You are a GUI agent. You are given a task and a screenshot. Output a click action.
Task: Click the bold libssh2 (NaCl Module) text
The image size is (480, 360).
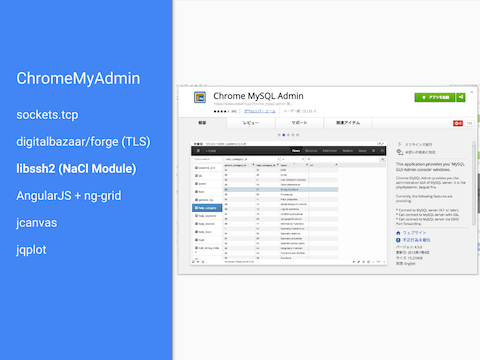click(x=76, y=169)
